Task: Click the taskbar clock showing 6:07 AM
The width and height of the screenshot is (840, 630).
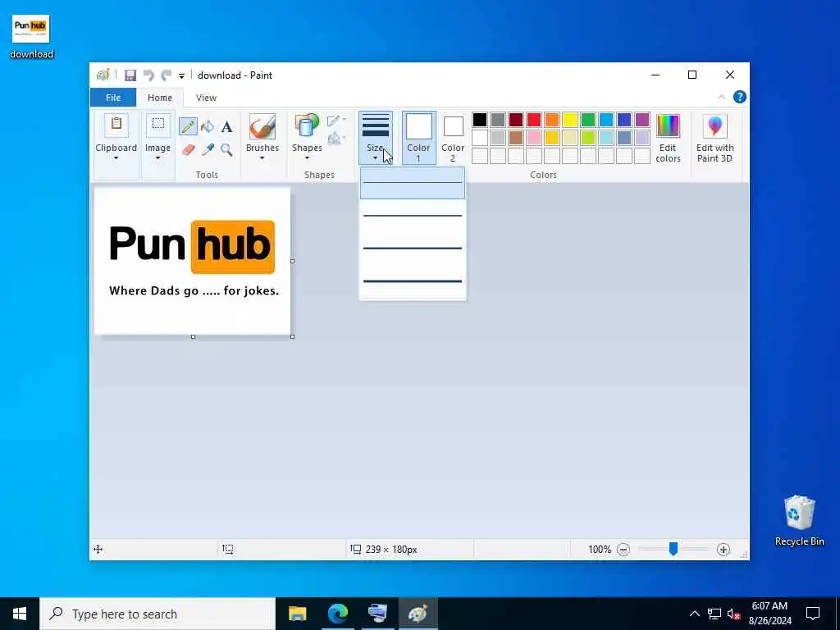Action: pos(769,614)
